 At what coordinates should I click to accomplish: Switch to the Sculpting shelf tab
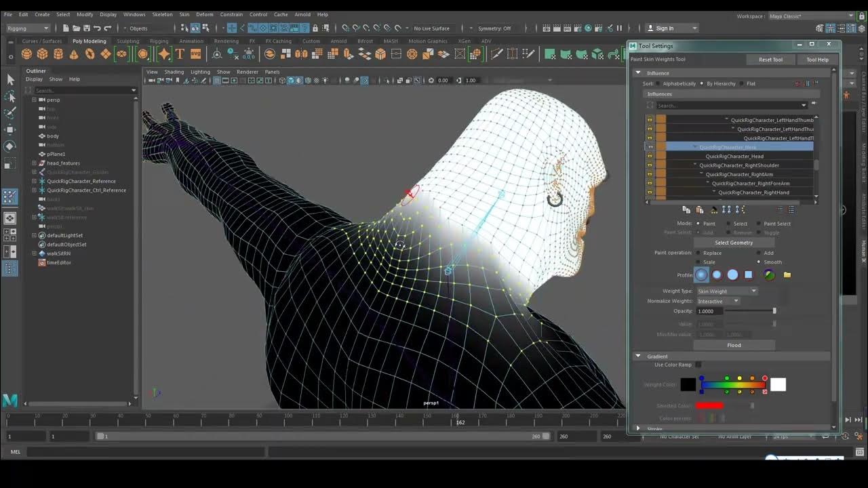(127, 41)
